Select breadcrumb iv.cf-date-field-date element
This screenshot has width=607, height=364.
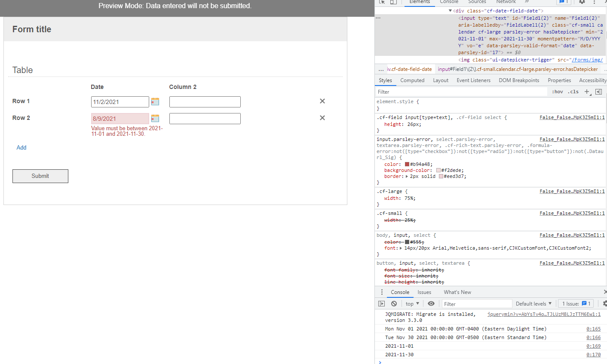pyautogui.click(x=409, y=69)
